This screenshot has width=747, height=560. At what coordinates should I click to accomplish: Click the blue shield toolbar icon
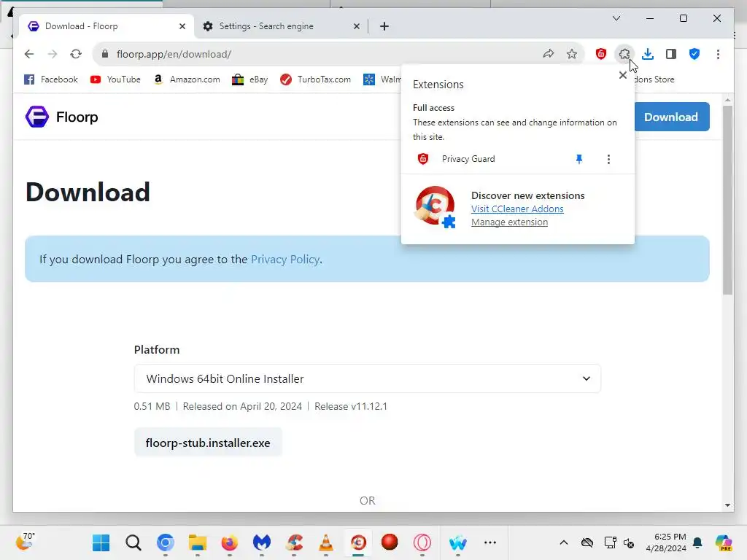pyautogui.click(x=694, y=54)
